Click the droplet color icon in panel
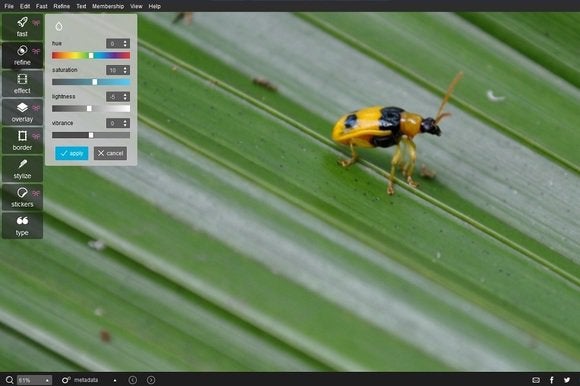 pos(59,26)
